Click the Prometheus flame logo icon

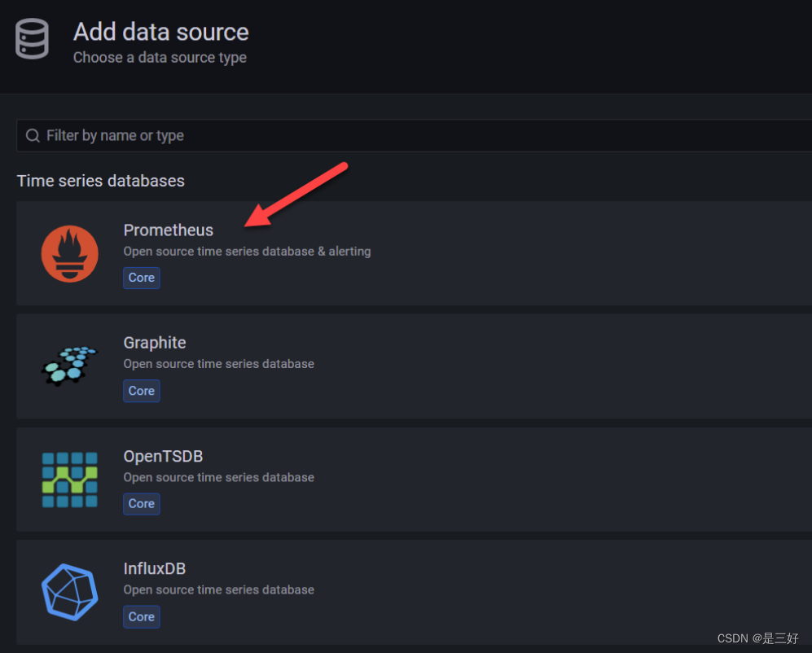69,254
